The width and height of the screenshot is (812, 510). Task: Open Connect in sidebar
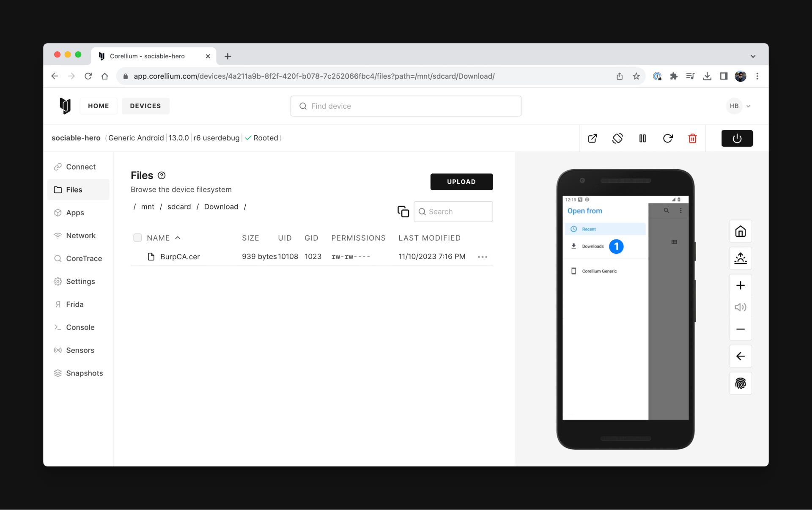(x=79, y=167)
